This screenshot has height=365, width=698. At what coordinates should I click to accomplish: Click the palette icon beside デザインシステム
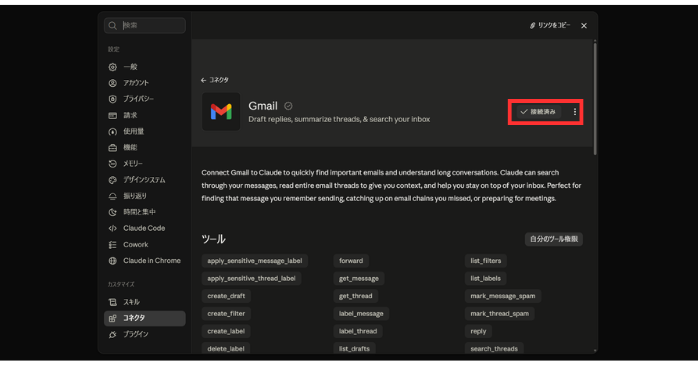coord(113,180)
